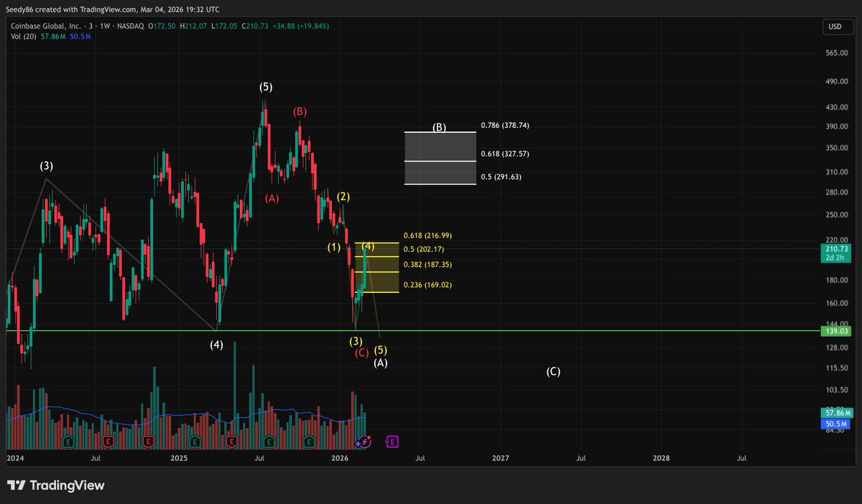
Task: Click the 2027 time axis label
Action: 501,457
